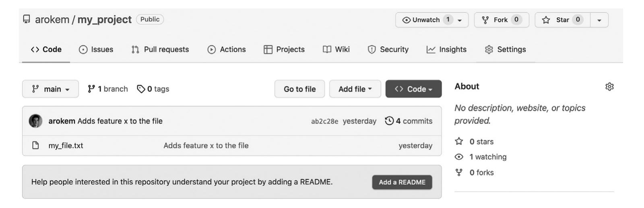Open the Add file dropdown
This screenshot has height=208, width=644.
(x=355, y=89)
